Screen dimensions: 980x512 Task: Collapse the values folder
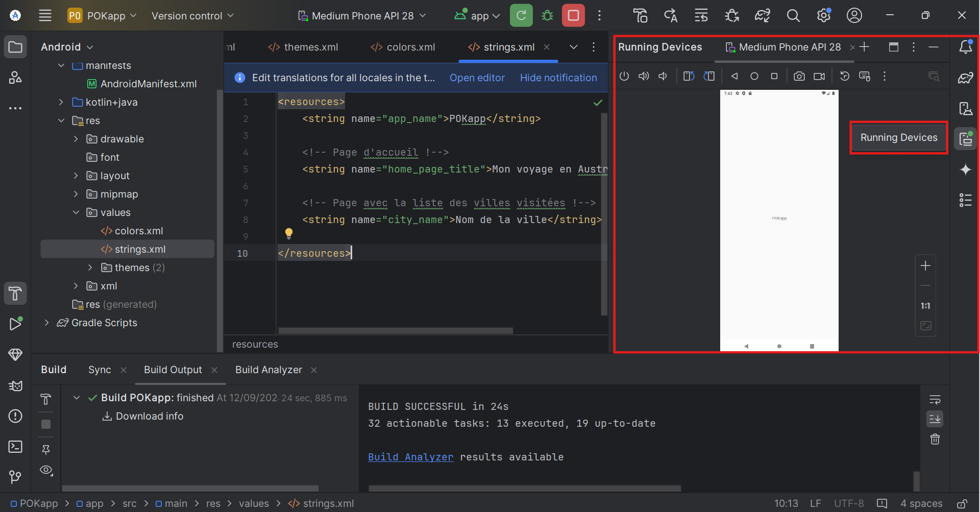click(76, 212)
